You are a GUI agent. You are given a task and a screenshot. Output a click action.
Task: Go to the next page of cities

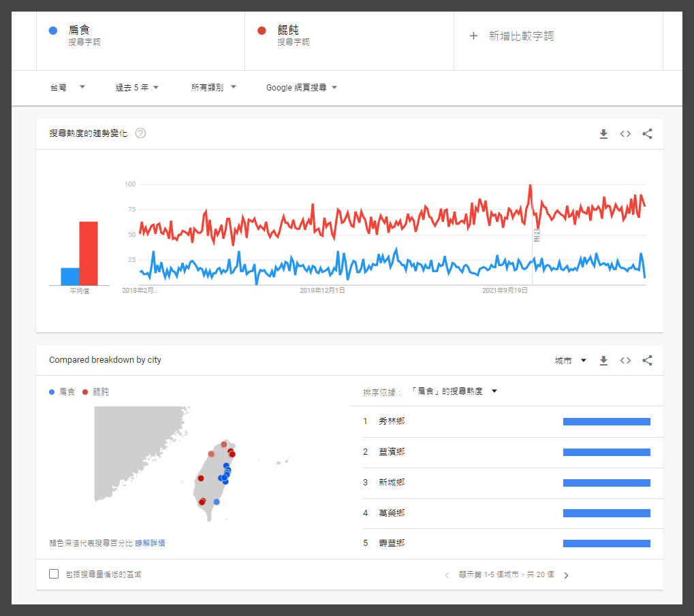(566, 575)
